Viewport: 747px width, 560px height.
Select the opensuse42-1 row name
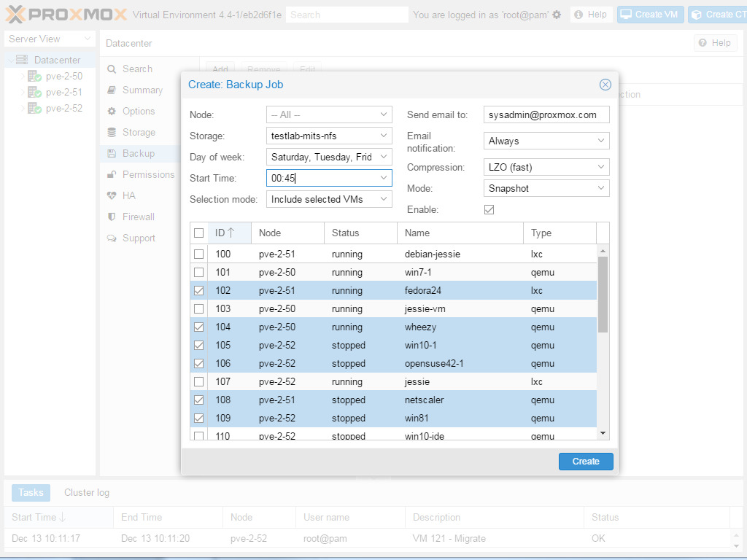(434, 364)
